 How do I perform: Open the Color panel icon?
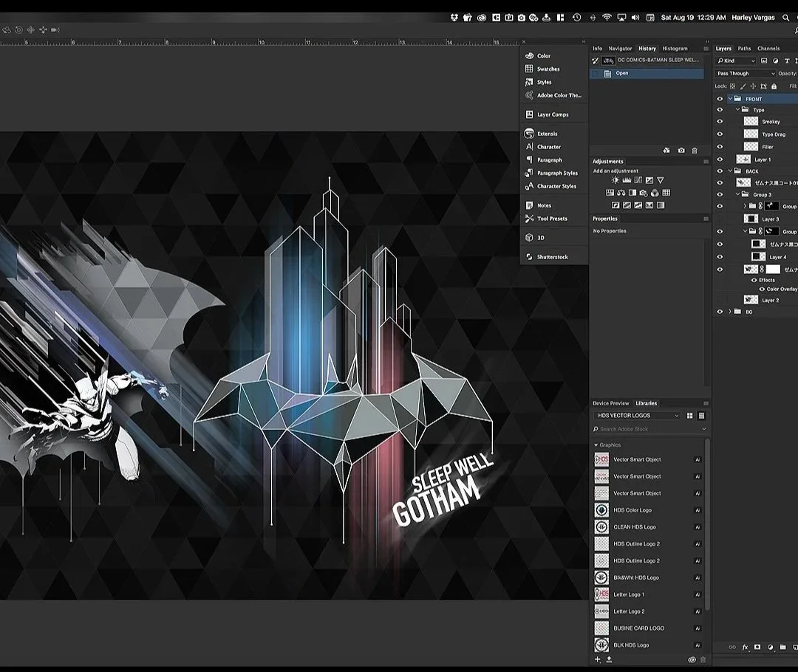click(529, 56)
